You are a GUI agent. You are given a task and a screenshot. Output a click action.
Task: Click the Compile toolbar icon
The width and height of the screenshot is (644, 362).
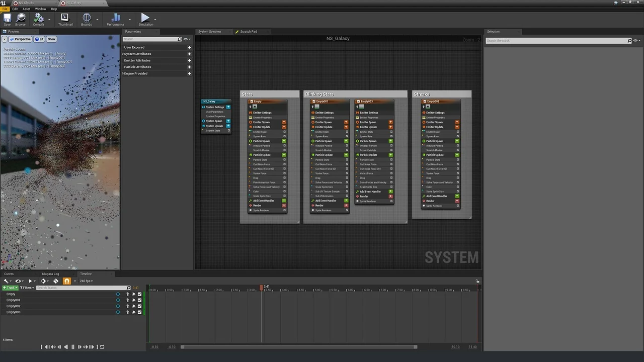tap(38, 19)
